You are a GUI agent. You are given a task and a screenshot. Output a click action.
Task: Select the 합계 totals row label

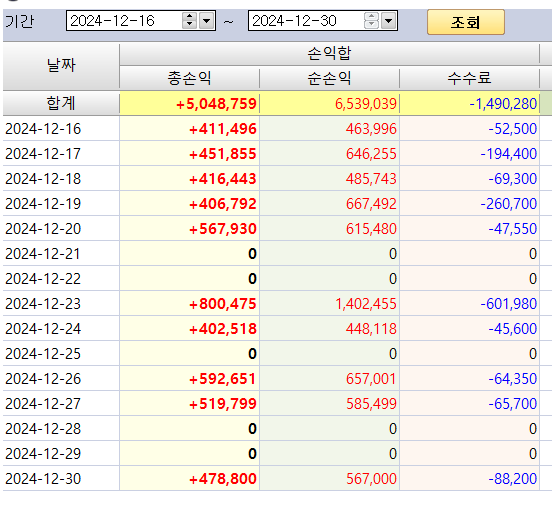point(61,103)
